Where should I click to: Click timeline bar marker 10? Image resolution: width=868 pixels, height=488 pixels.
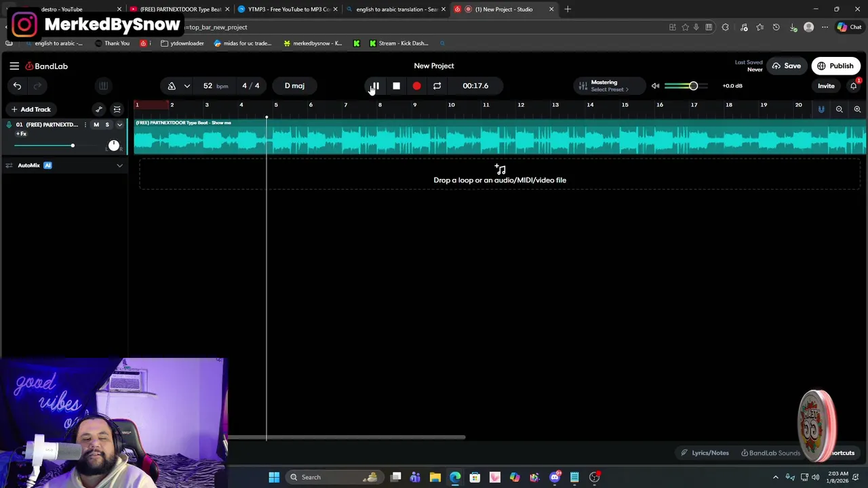click(x=451, y=105)
